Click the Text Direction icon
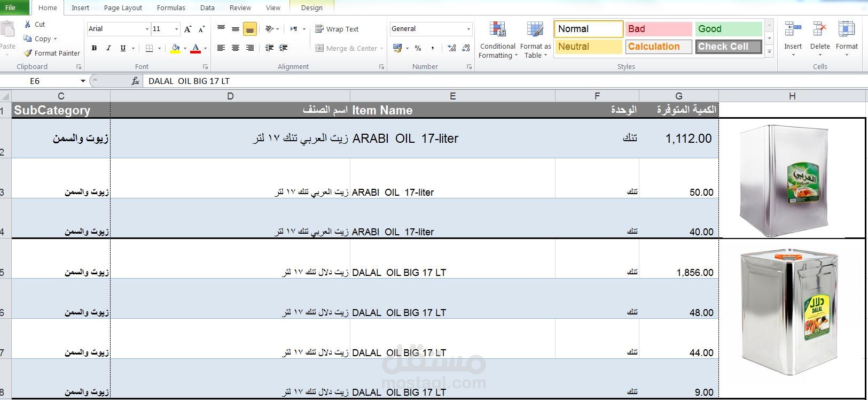 click(294, 29)
